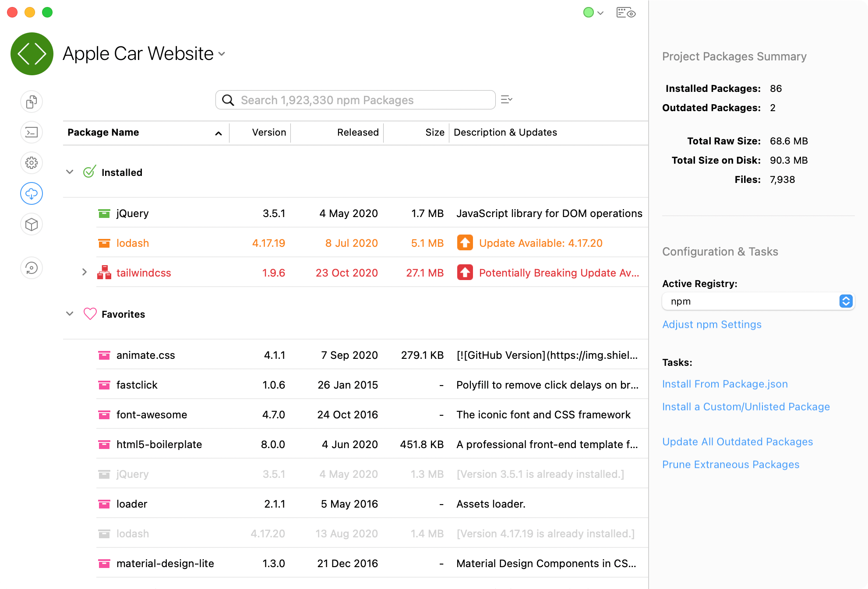Sort by Released column header
The height and width of the screenshot is (589, 868).
point(357,133)
